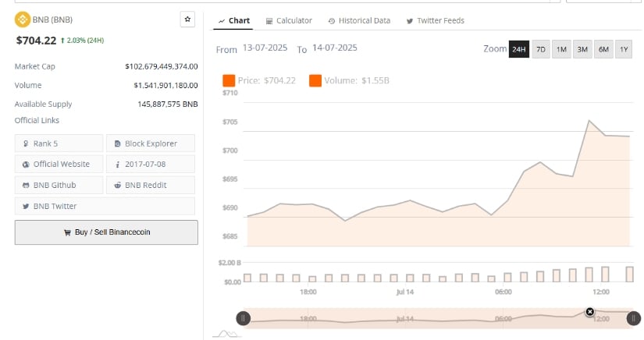Toggle the Price series legend swatch
644x340 pixels.
pos(229,80)
